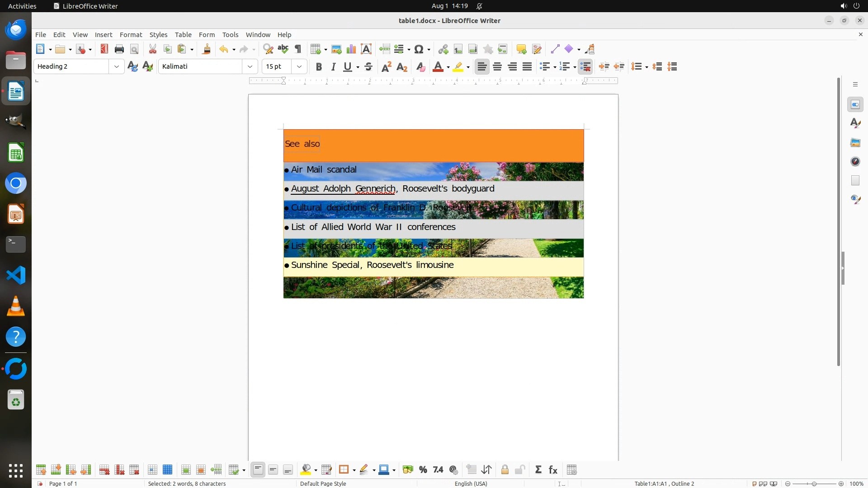
Task: Click Default Page Style in status bar
Action: pyautogui.click(x=323, y=483)
